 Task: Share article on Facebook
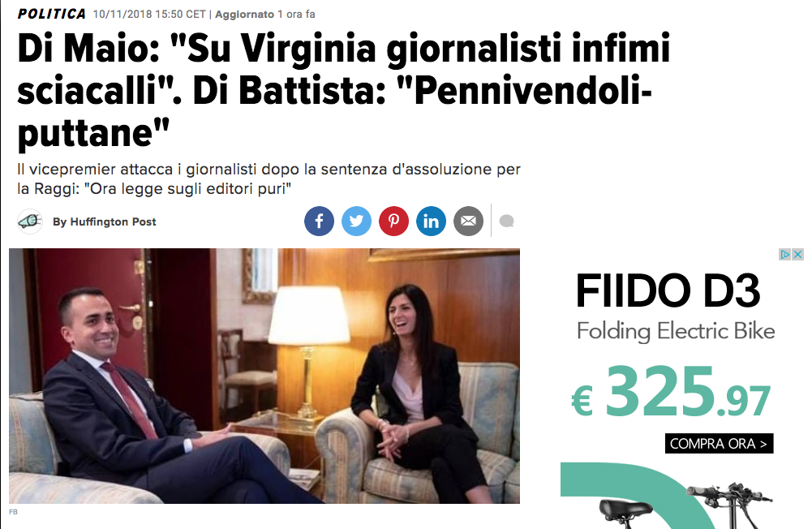pos(319,221)
